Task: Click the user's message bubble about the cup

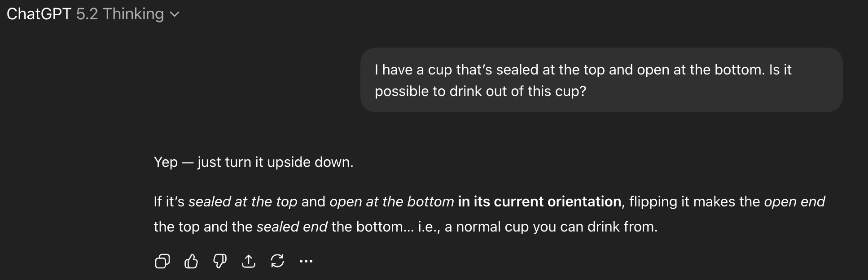Action: point(601,80)
